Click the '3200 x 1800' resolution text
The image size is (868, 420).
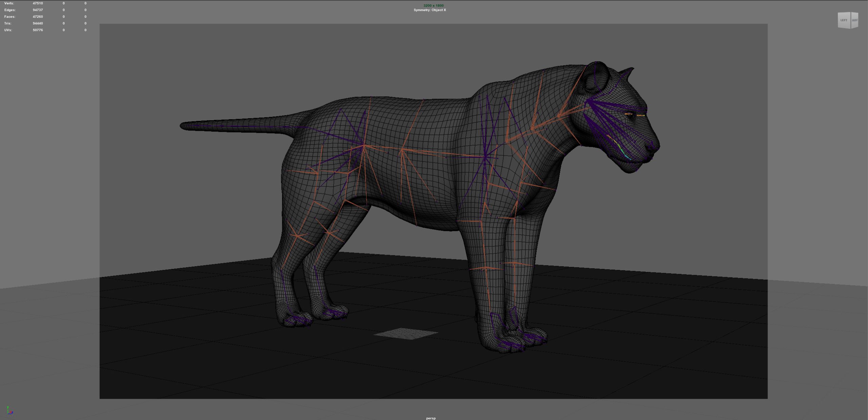[433, 5]
